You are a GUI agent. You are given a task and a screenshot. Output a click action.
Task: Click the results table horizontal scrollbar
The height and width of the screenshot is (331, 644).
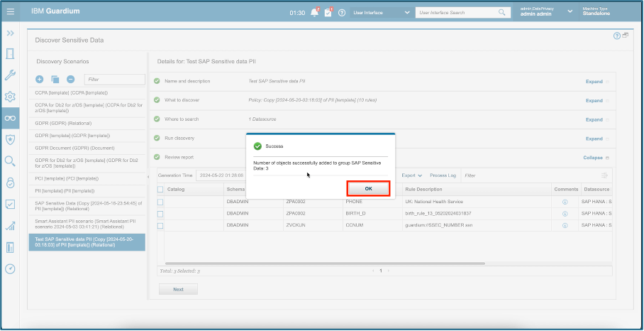coord(324,263)
